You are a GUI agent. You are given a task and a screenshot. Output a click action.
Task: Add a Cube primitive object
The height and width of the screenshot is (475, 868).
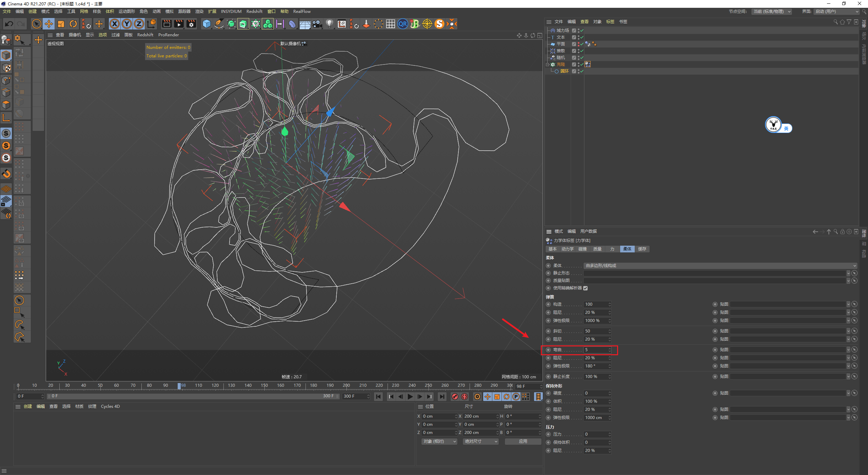(x=206, y=24)
